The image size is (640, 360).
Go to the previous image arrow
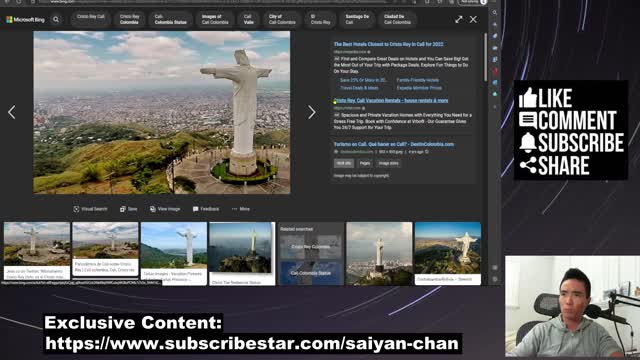pos(12,112)
